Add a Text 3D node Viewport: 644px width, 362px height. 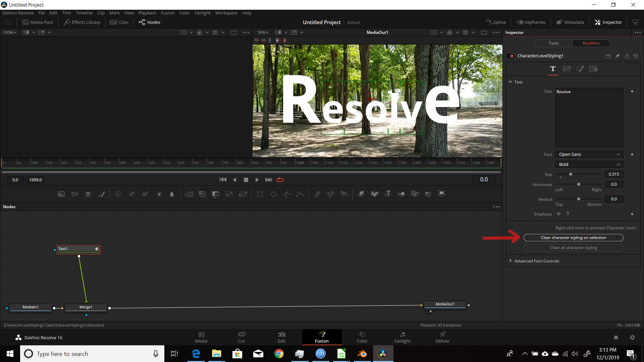click(x=388, y=194)
